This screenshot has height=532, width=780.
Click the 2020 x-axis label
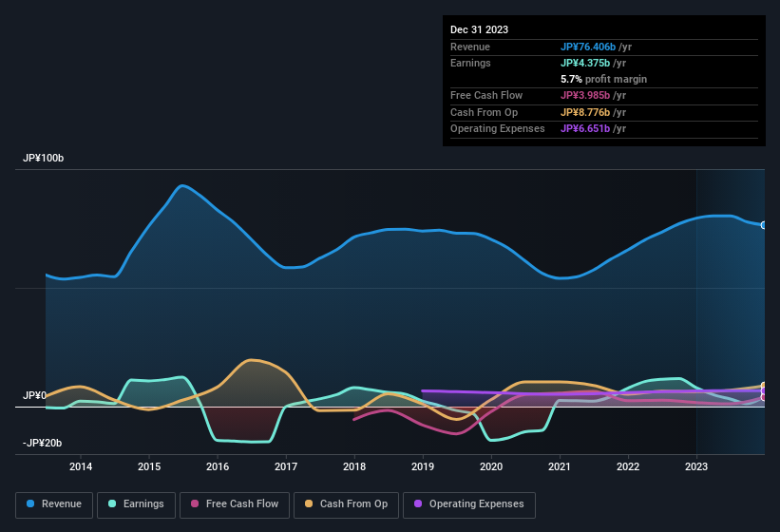click(x=491, y=466)
